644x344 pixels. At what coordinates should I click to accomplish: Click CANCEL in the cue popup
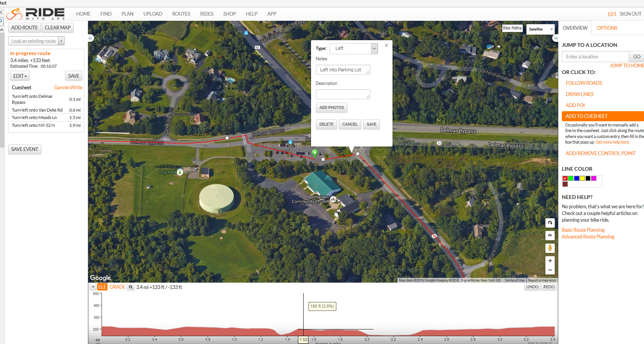click(x=350, y=124)
